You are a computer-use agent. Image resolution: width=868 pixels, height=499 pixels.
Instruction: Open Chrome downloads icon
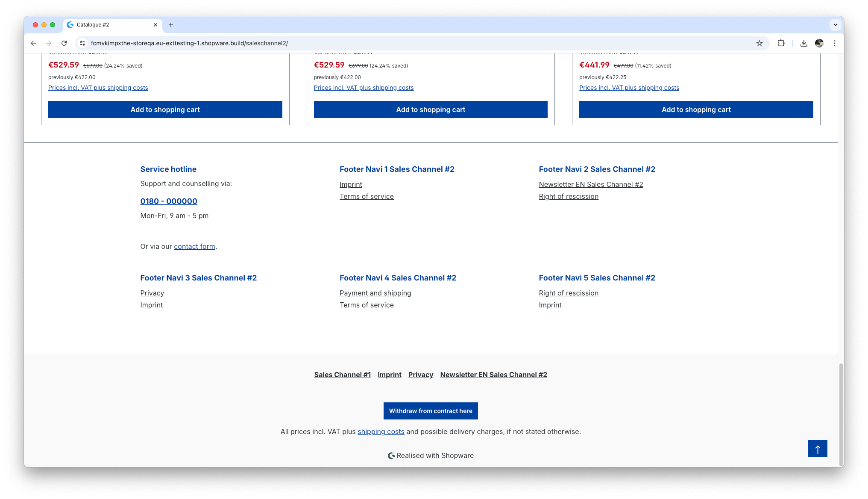coord(803,43)
